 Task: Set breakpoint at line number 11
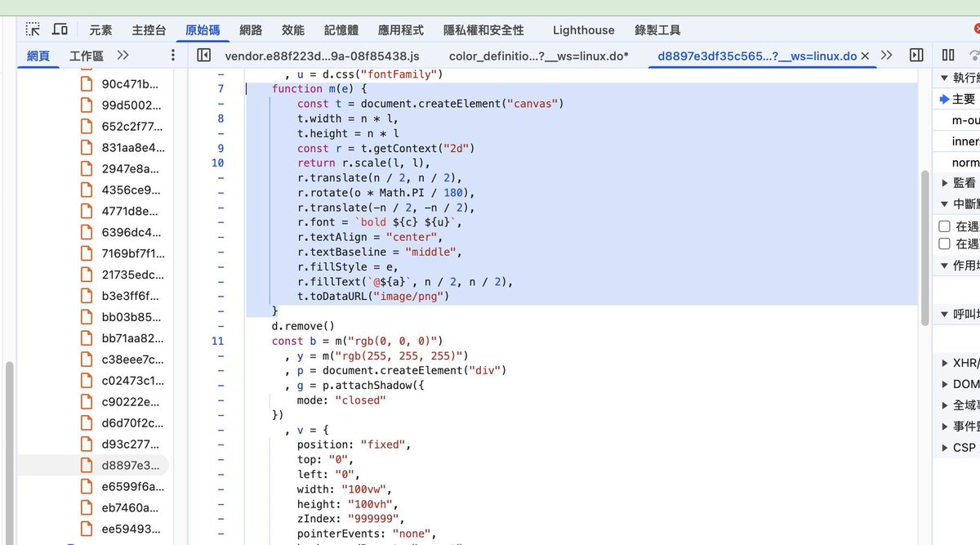tap(217, 341)
